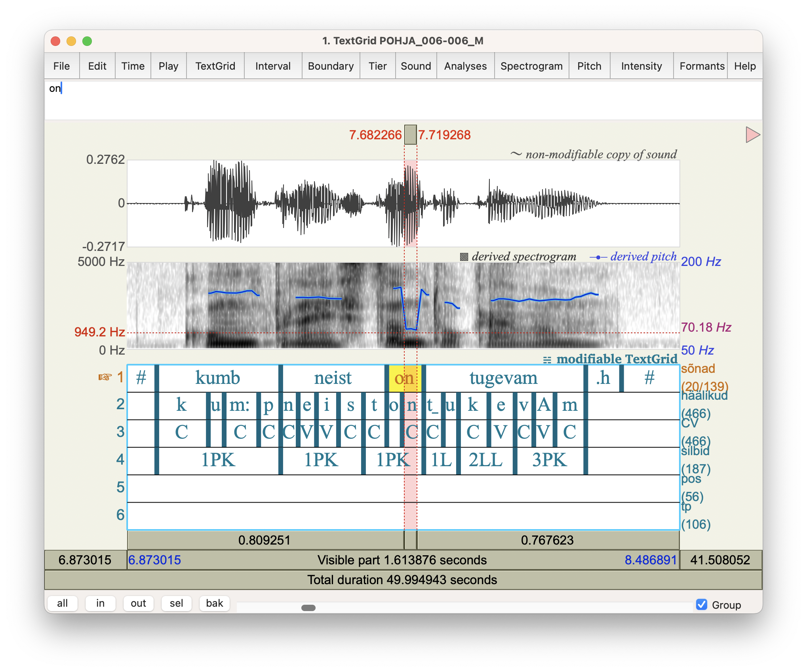Select the 't_' phone interval in tier 2
Image resolution: width=807 pixels, height=672 pixels.
coord(433,406)
